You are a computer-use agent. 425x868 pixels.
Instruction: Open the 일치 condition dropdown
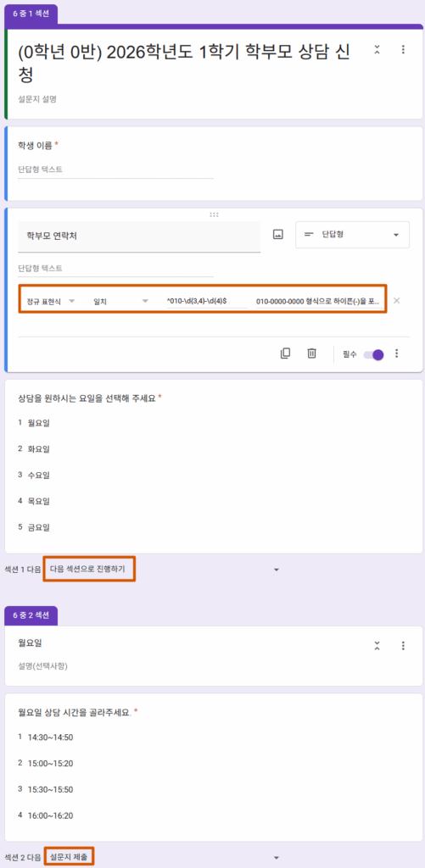click(122, 301)
